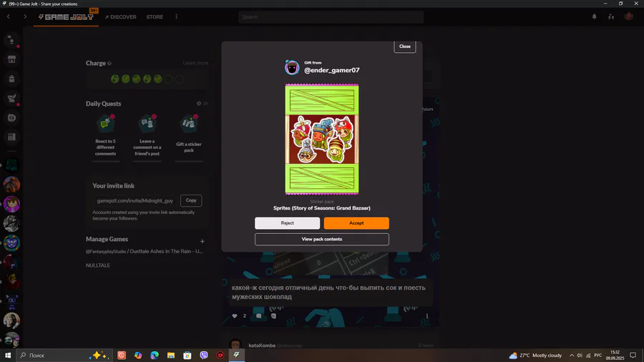Open the Discover tab

tap(121, 17)
